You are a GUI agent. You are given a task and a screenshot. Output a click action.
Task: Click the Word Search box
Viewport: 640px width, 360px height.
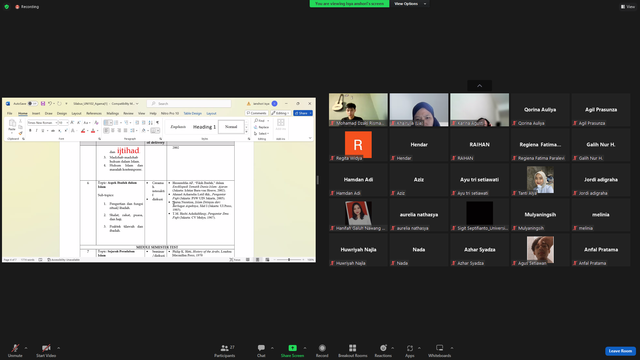189,104
